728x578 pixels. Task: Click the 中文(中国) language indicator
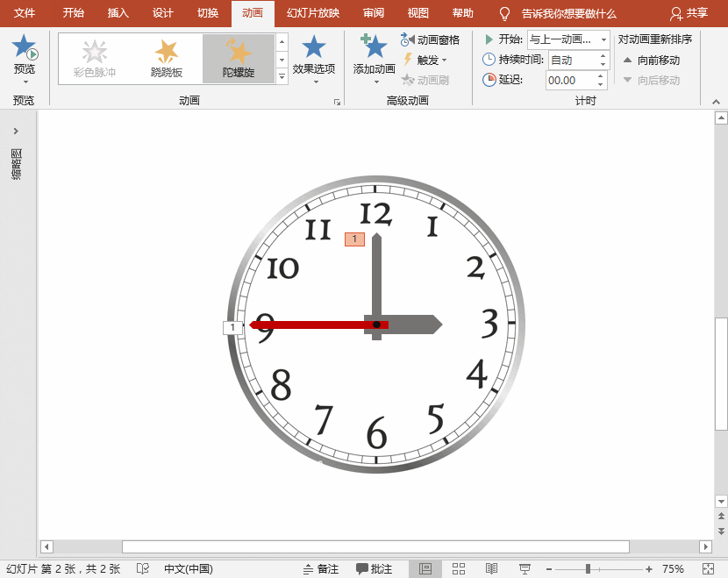(188, 568)
